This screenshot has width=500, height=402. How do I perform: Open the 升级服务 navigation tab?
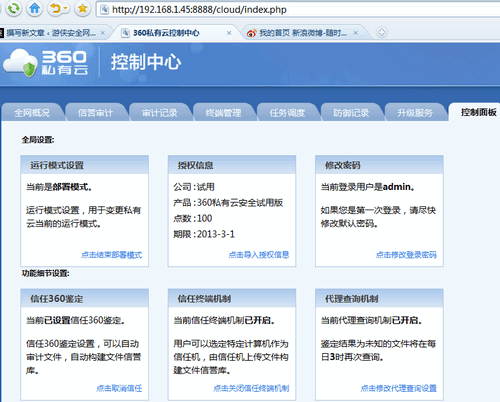click(415, 113)
